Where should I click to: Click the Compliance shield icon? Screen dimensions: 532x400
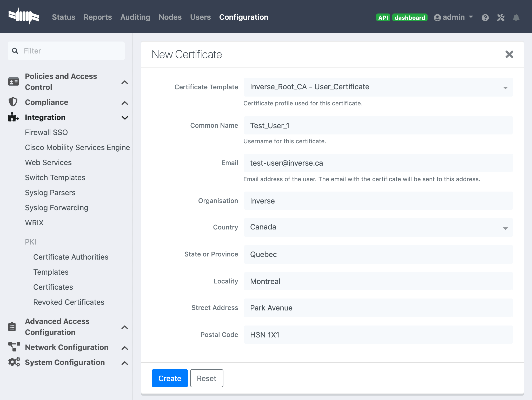click(13, 102)
